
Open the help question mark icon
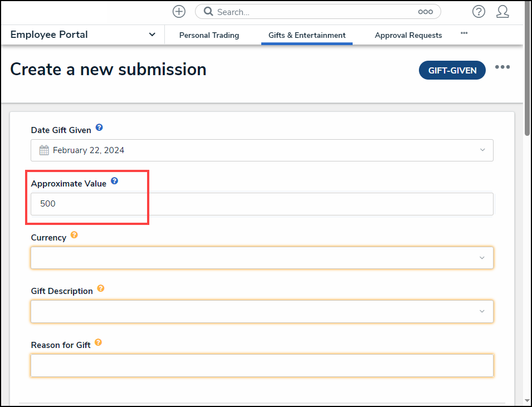point(479,12)
